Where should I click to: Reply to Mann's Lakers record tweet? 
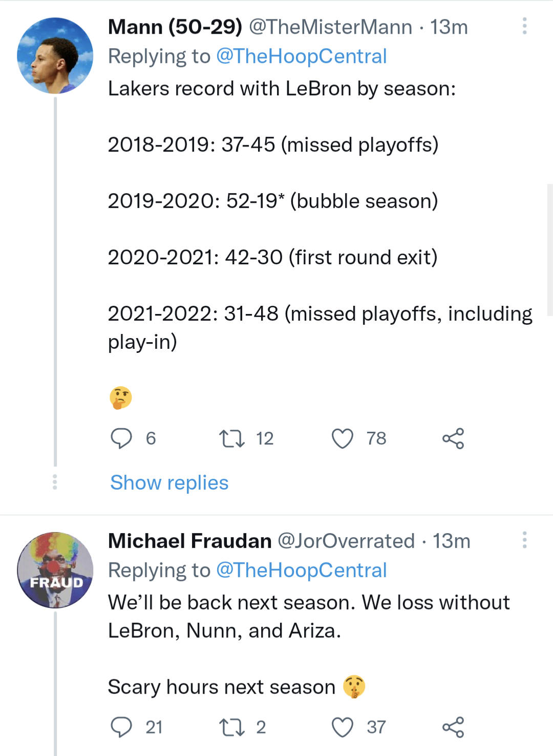tap(121, 438)
